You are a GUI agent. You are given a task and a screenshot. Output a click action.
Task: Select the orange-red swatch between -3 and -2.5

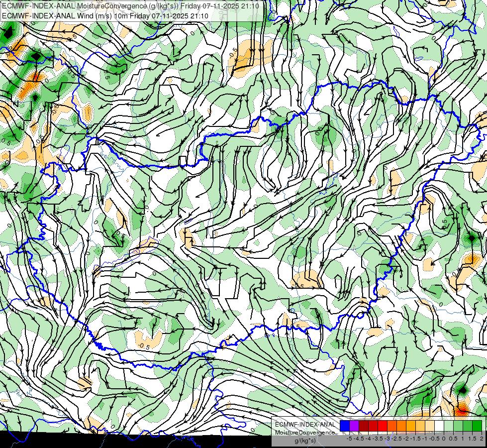pyautogui.click(x=392, y=426)
